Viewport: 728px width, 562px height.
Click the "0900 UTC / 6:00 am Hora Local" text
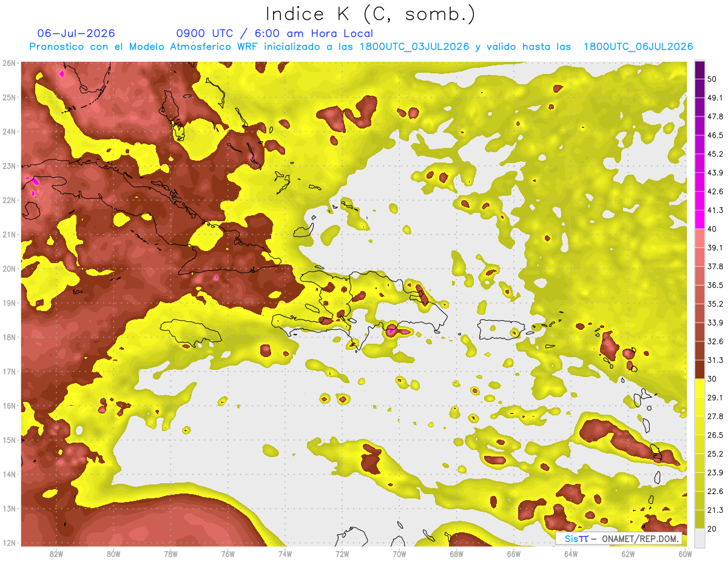[274, 33]
